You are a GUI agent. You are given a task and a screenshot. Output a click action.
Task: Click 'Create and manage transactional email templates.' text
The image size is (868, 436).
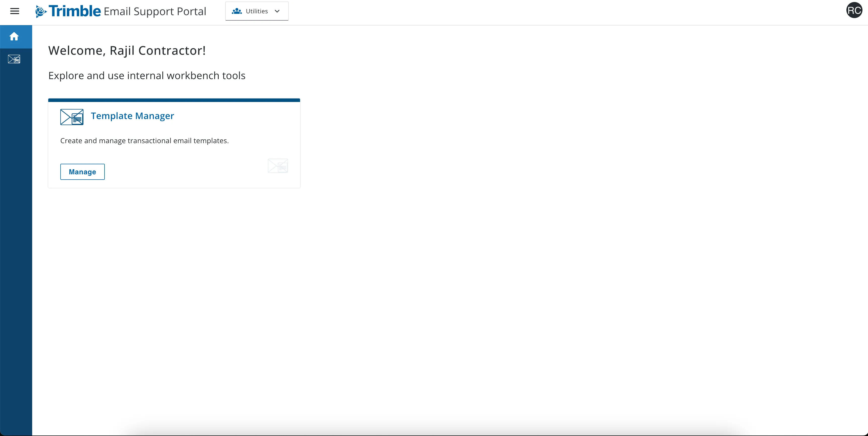(144, 141)
